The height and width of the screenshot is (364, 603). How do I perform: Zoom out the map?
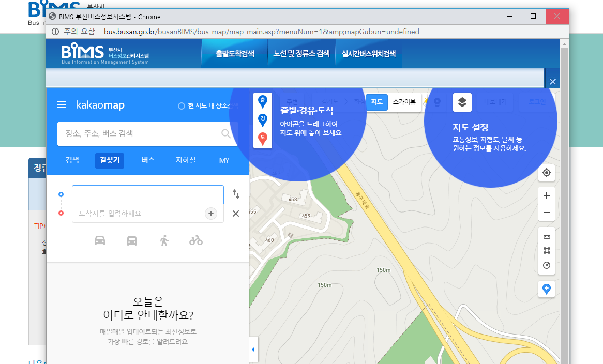click(x=547, y=213)
